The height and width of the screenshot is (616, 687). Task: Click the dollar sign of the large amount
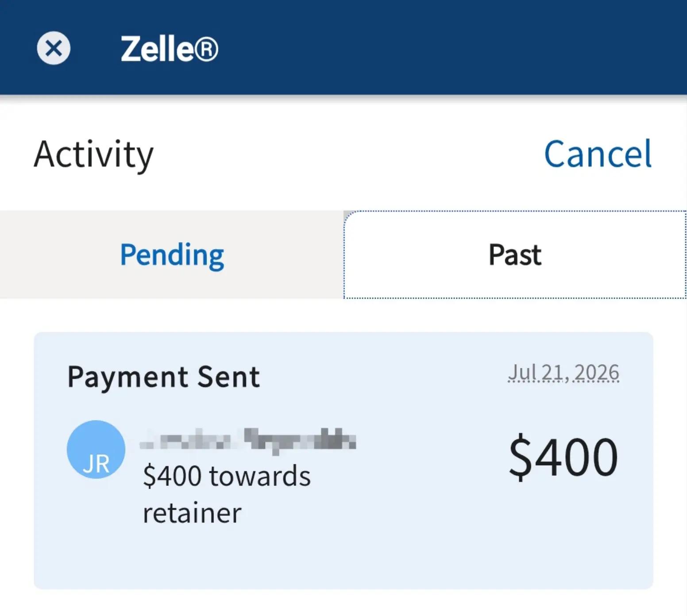tap(521, 457)
